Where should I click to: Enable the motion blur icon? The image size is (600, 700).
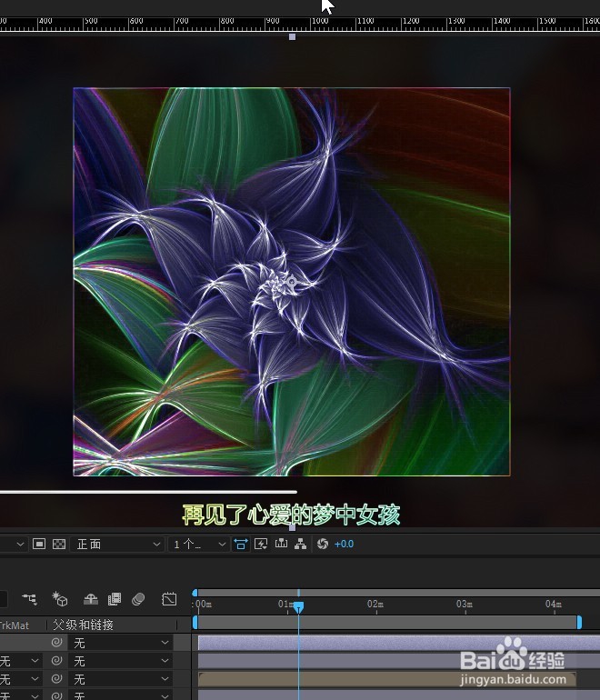(x=138, y=599)
